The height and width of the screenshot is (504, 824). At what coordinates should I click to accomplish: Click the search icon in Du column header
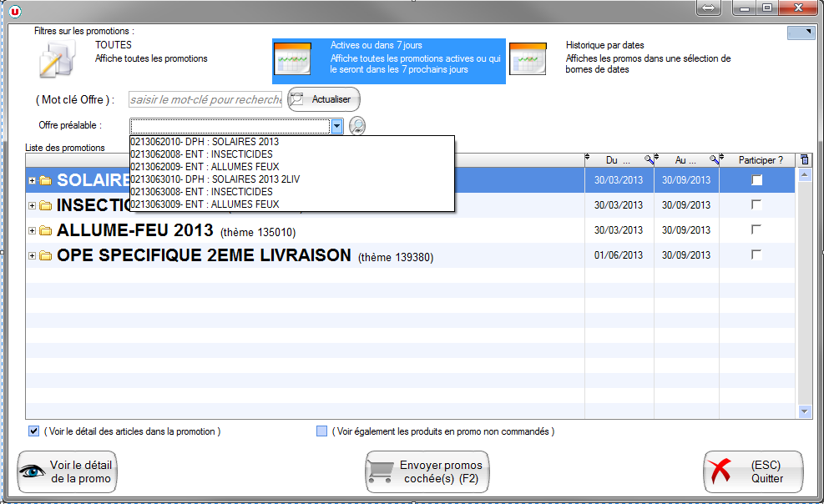647,159
